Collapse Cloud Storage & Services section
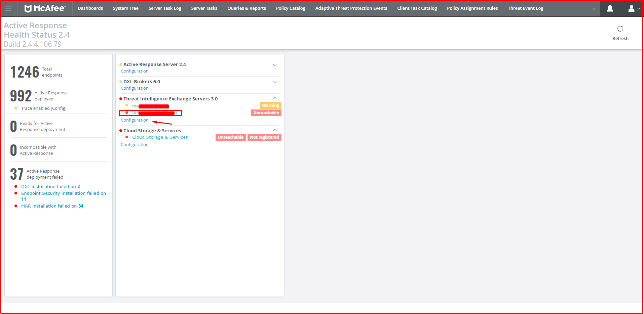644x314 pixels. point(275,130)
